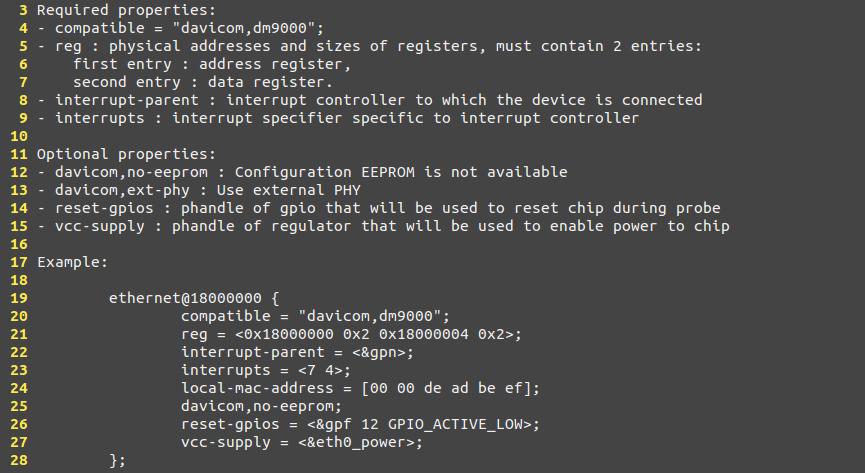
Task: Click "davicom,no-eeprom" on line 12
Action: (x=131, y=172)
